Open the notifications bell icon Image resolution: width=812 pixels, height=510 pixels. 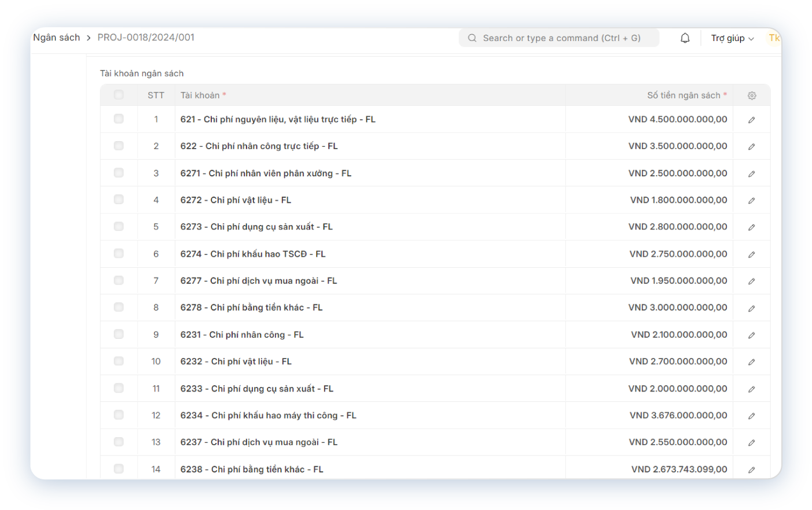pos(685,38)
